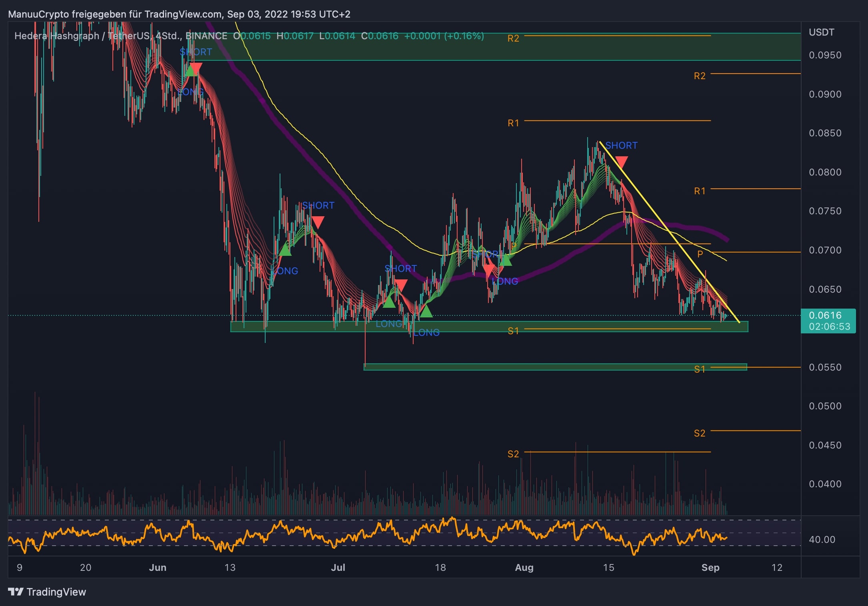Click the Aug label on the time axis
Viewport: 868px width, 606px height.
coord(524,568)
